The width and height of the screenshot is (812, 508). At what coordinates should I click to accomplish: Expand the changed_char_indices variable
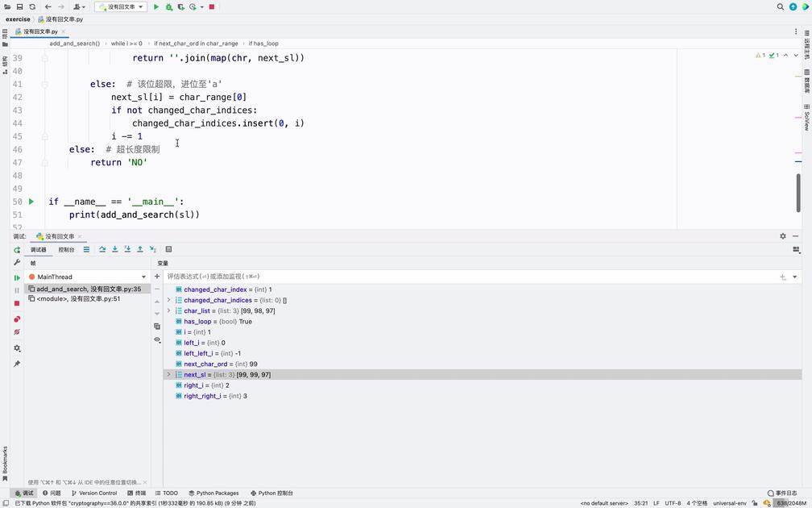click(169, 300)
